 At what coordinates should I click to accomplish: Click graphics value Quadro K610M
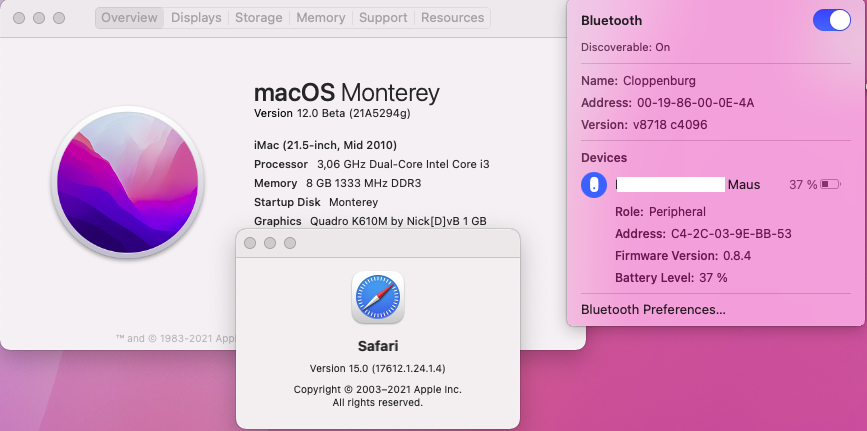click(x=398, y=221)
